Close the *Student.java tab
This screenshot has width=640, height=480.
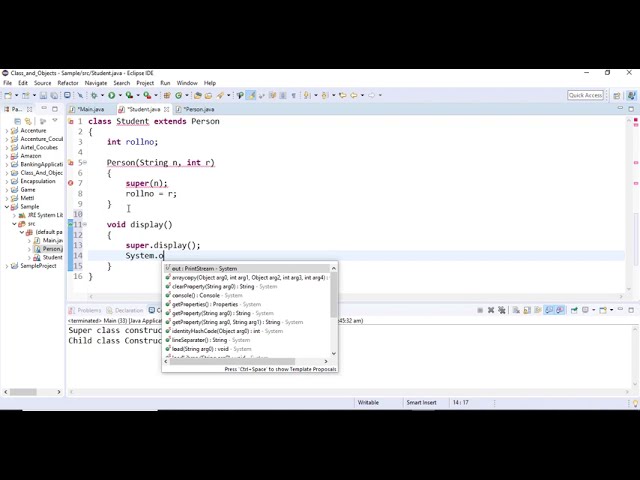[167, 109]
